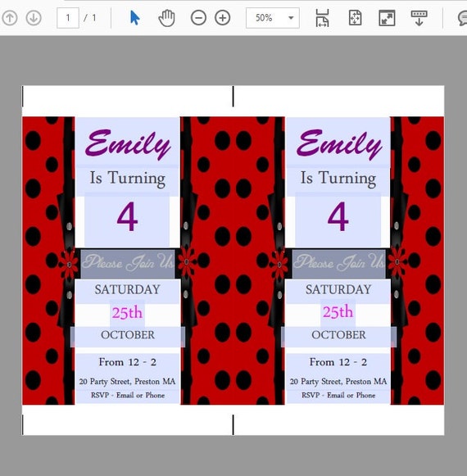
Task: Click the left Emily invitation title
Action: pos(128,144)
